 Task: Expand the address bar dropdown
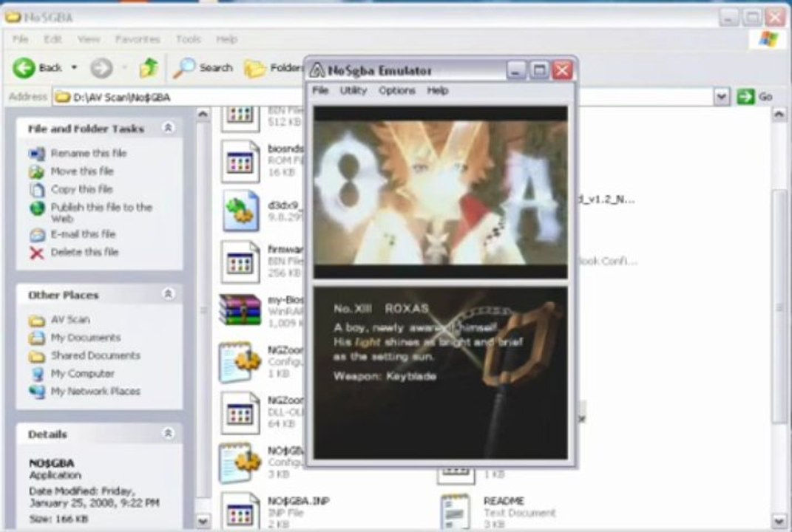tap(721, 96)
